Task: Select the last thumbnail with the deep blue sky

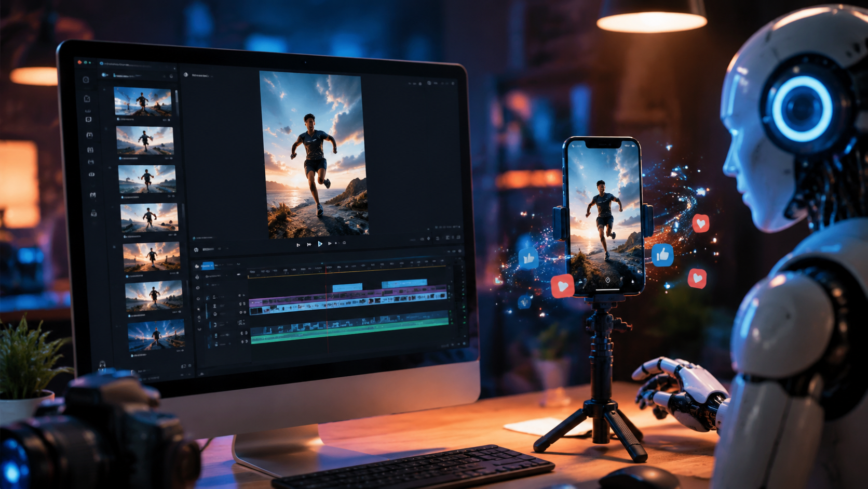Action: coord(156,335)
